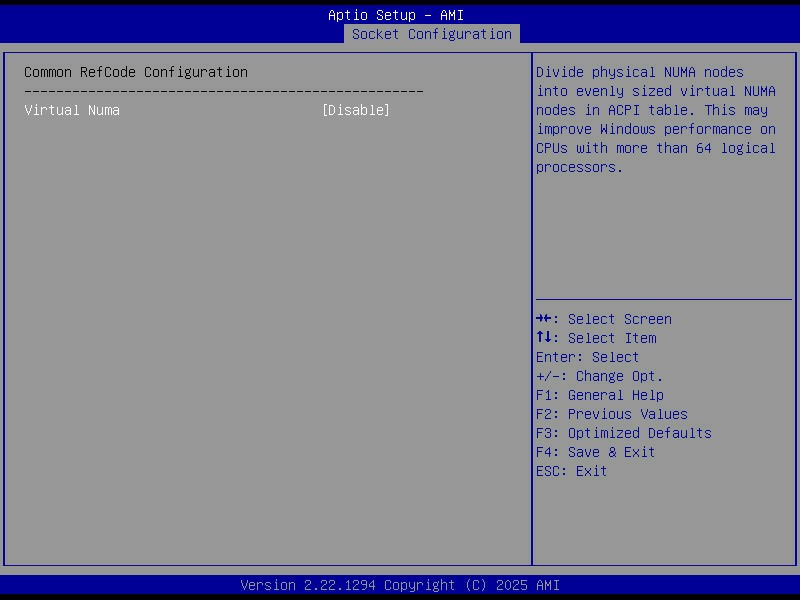Click the Version 2.22.1294 copyright footer
Image resolution: width=800 pixels, height=600 pixels.
point(400,585)
